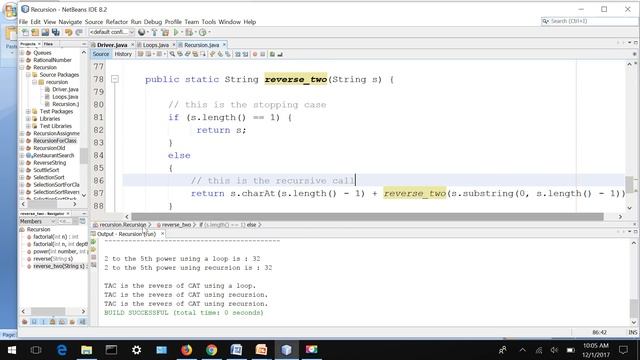Click the recursion.Recursion breadcrumb

pyautogui.click(x=122, y=225)
